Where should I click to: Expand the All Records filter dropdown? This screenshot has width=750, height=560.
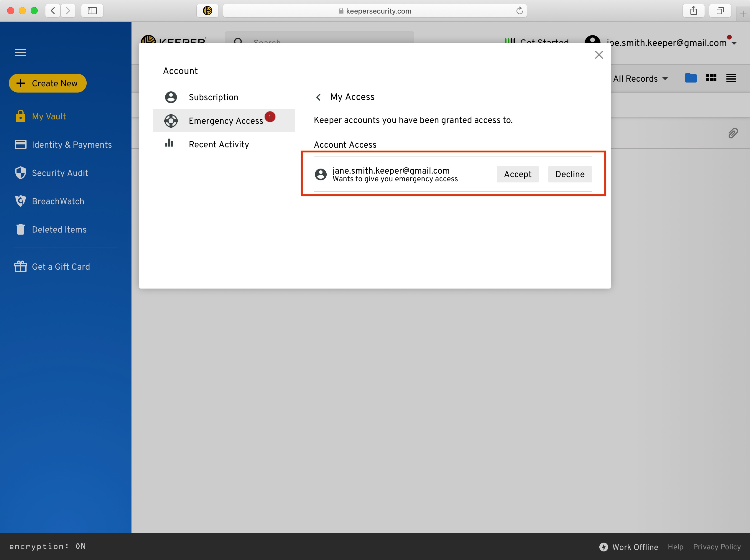[x=641, y=79]
